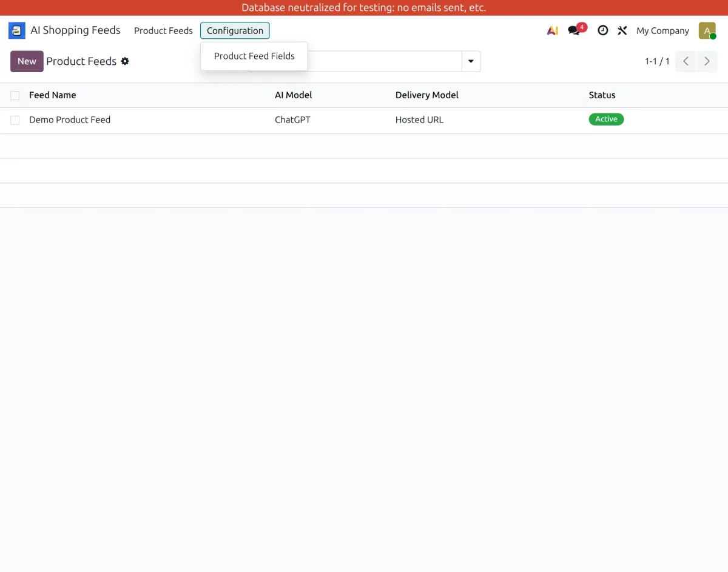This screenshot has height=572, width=728.
Task: Click the New button to create a feed
Action: point(26,61)
